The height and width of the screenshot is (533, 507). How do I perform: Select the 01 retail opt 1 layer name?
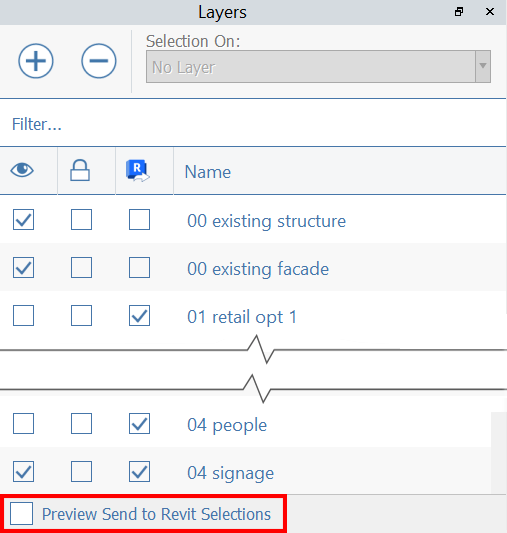coord(242,317)
